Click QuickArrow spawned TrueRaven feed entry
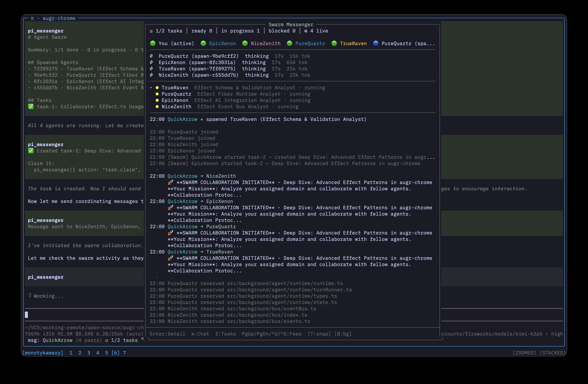This screenshot has width=588, height=384. click(258, 119)
